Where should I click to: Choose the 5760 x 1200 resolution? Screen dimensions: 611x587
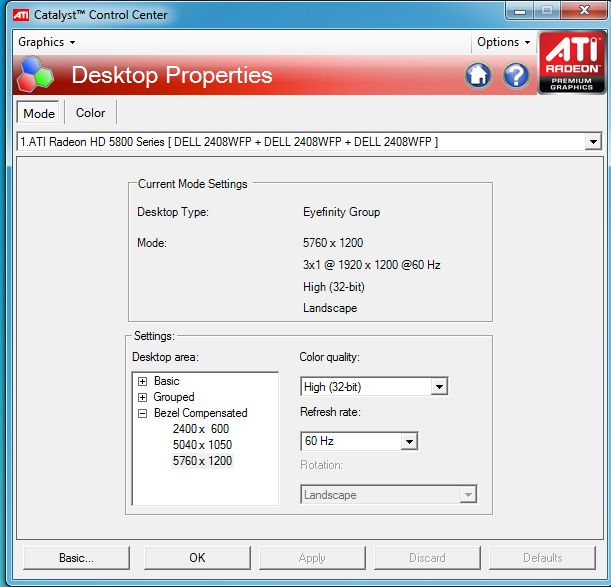tap(200, 461)
